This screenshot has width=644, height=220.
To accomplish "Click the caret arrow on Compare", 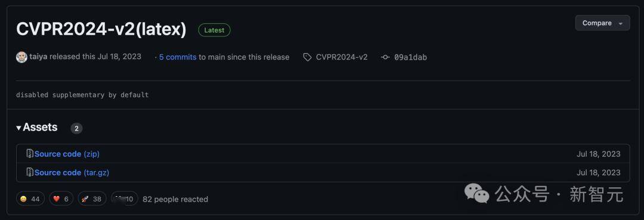I will pyautogui.click(x=621, y=23).
